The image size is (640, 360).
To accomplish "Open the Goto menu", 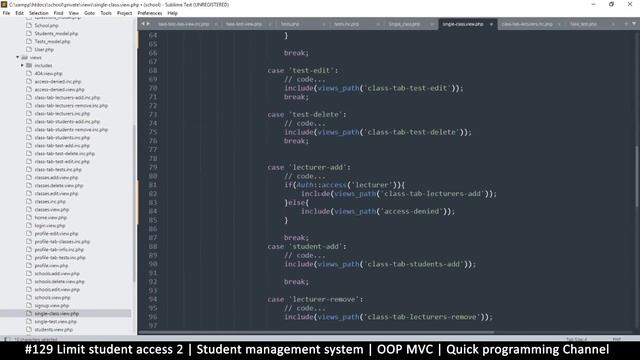I will point(89,13).
